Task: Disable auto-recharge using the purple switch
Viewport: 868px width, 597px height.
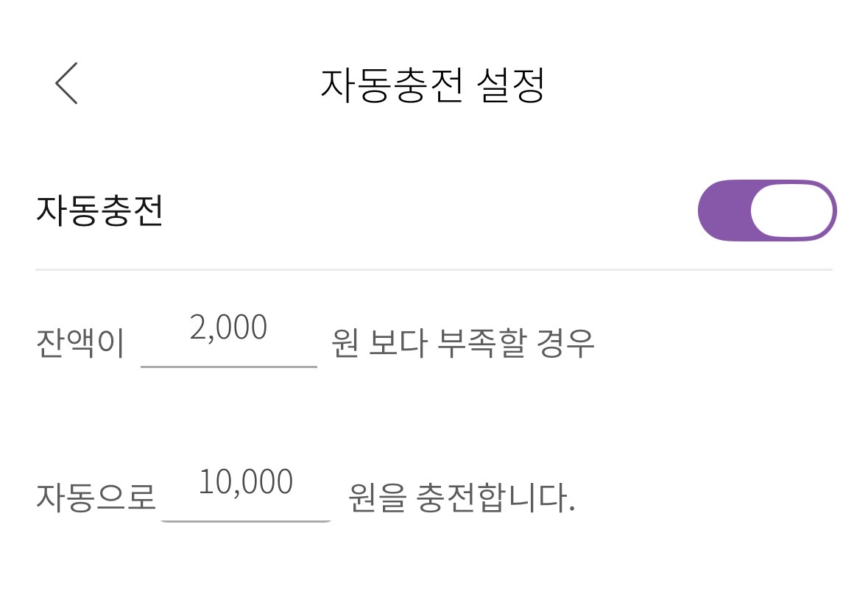Action: coord(766,211)
